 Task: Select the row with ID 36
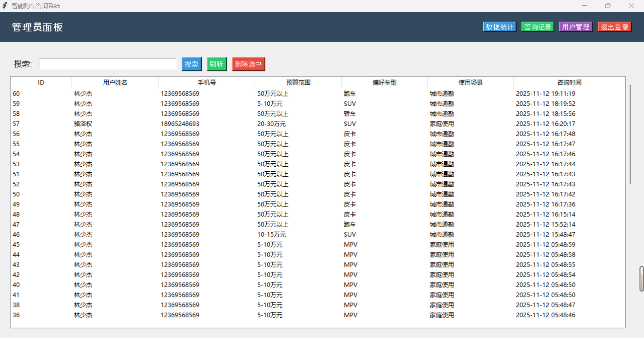[318, 315]
